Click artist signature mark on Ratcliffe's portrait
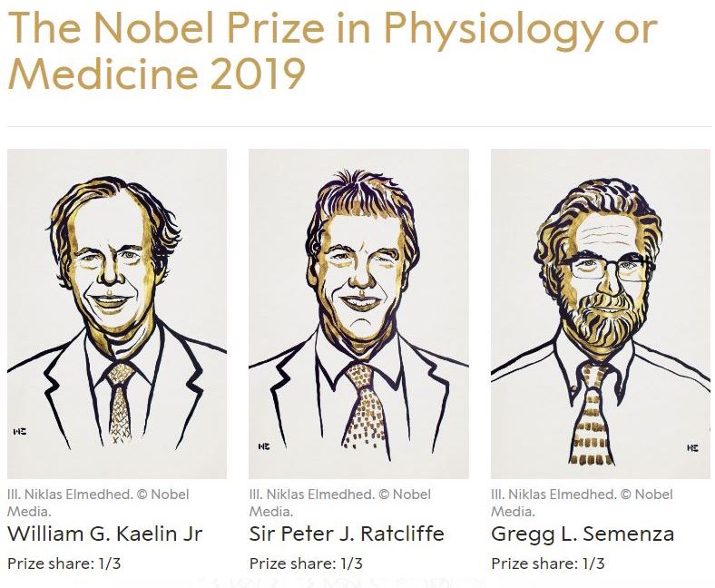Screen dimensions: 715x588 point(262,446)
